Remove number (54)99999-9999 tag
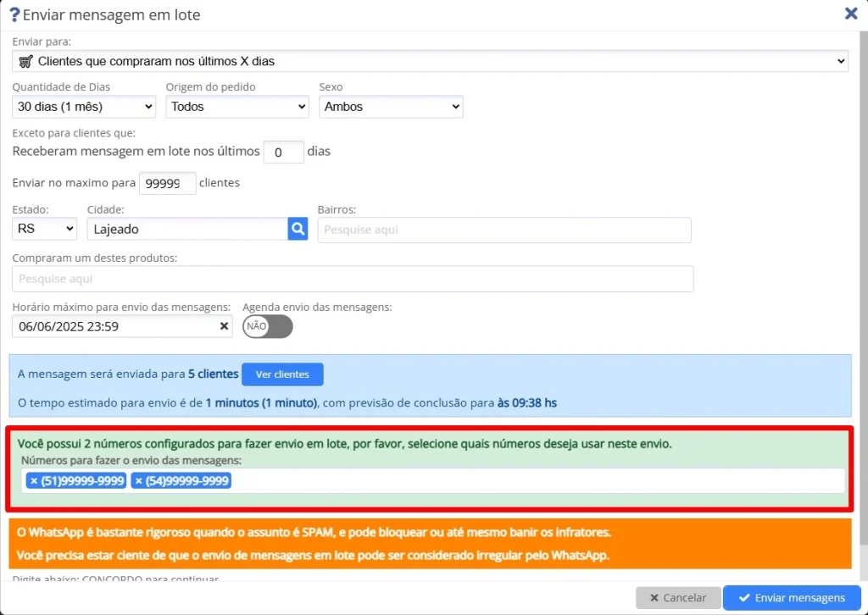 (138, 480)
